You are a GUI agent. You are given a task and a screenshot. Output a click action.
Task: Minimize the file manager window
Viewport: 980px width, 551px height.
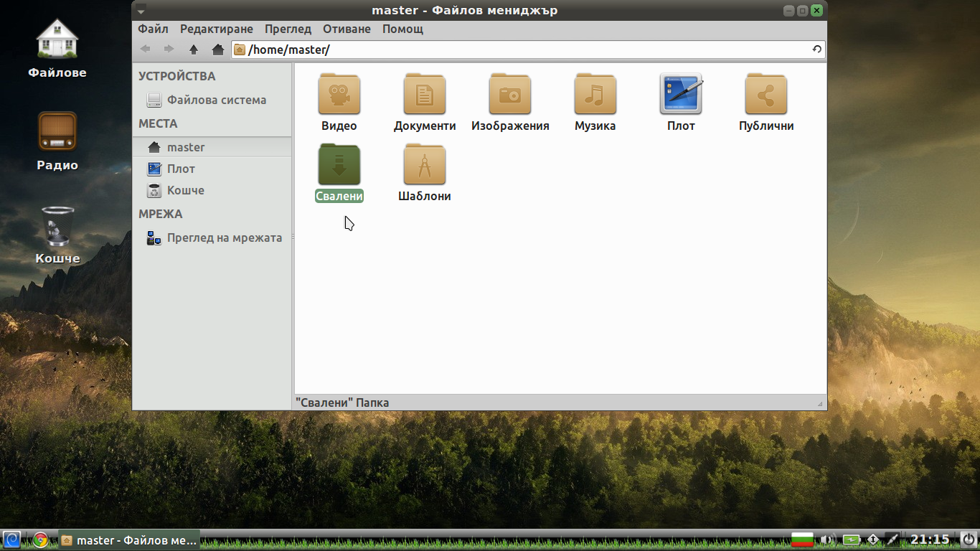pos(788,10)
